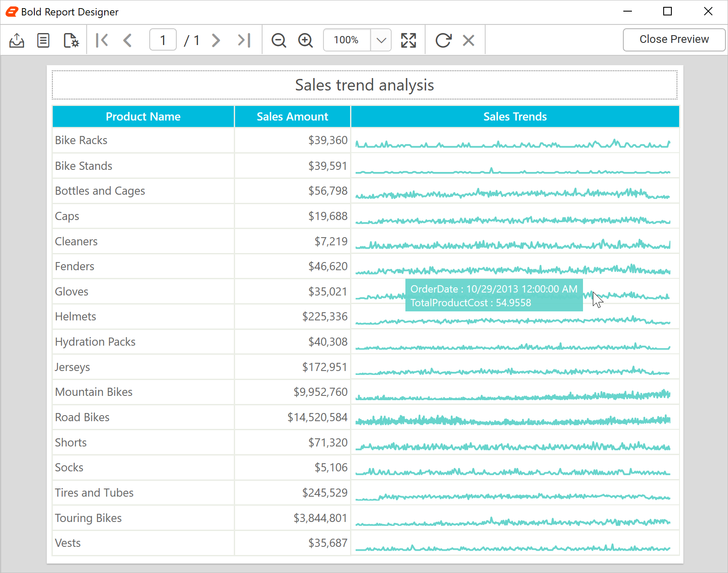The width and height of the screenshot is (728, 573).
Task: Click the OrderDate tooltip on Gloves sparkline
Action: 494,296
